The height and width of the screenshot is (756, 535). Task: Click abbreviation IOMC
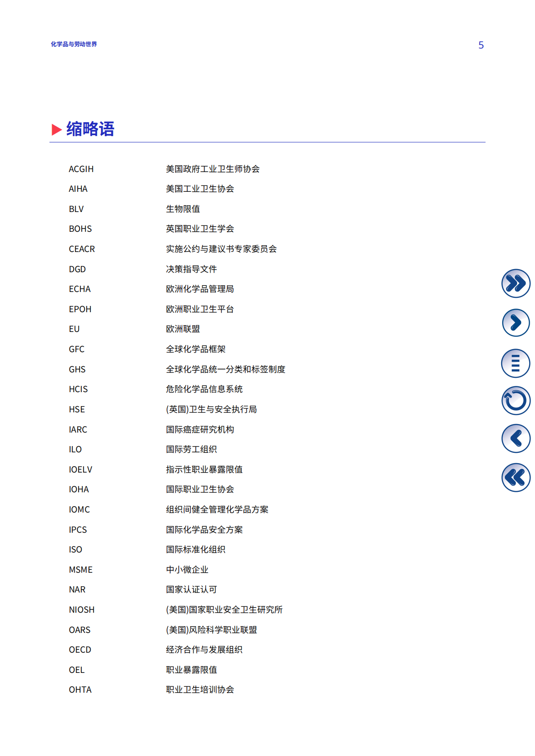[80, 509]
